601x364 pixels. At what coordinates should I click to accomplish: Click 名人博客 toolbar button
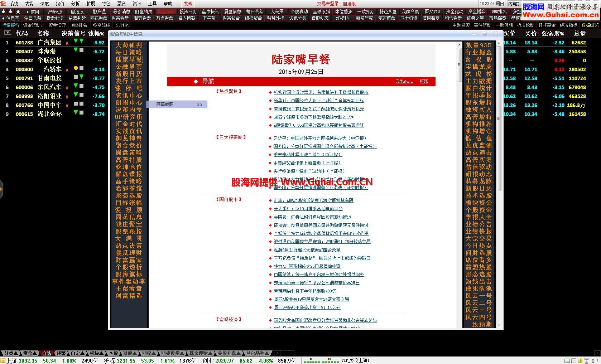[x=187, y=18]
